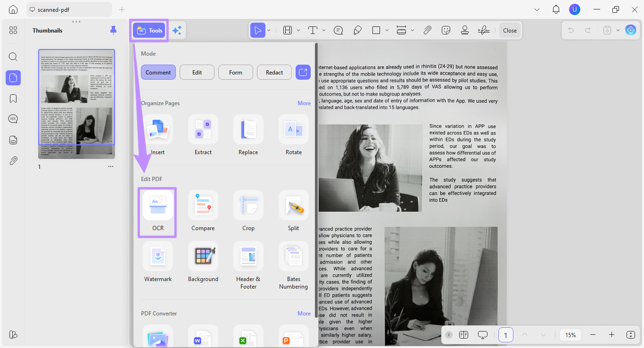Open the Bates Numbering tool
This screenshot has width=644, height=348.
[x=294, y=266]
